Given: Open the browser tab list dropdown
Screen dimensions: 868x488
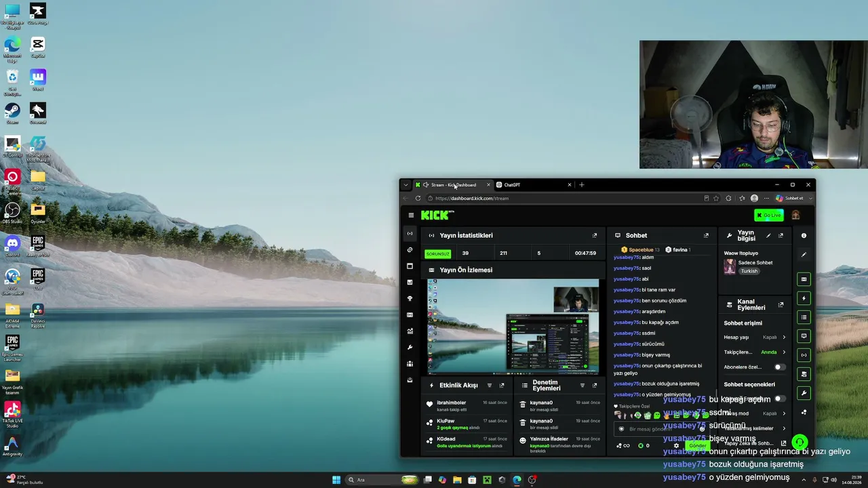Looking at the screenshot, I should [x=406, y=185].
